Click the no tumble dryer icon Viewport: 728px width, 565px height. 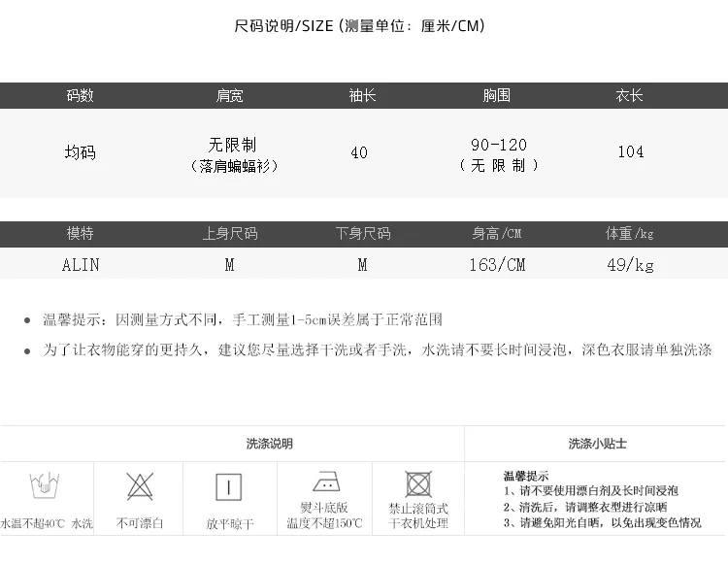coord(418,484)
